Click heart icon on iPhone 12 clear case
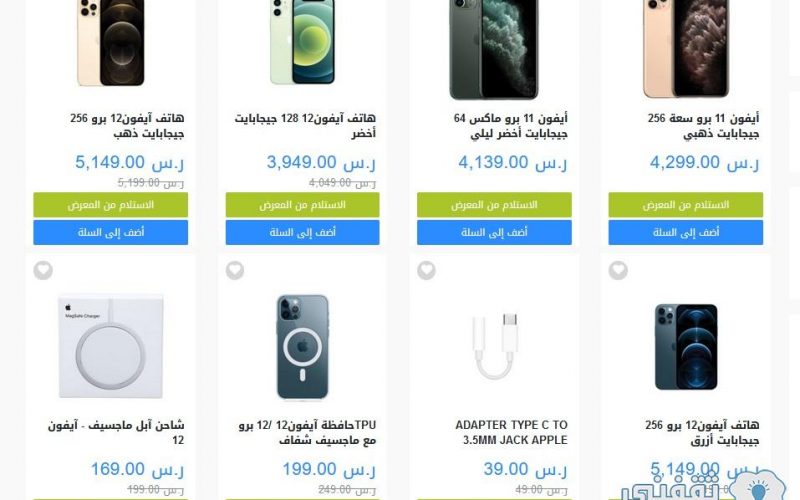800x500 pixels. [235, 270]
